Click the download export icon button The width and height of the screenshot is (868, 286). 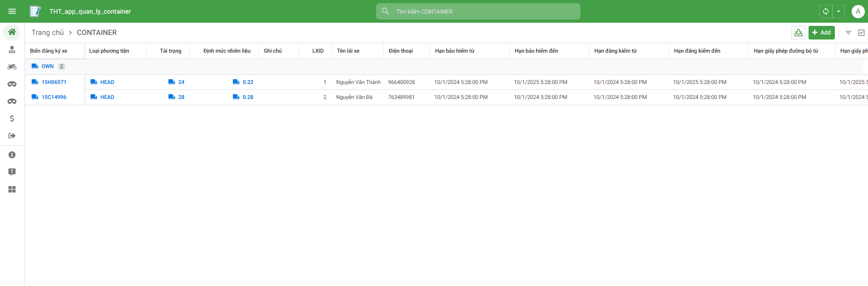pos(798,33)
